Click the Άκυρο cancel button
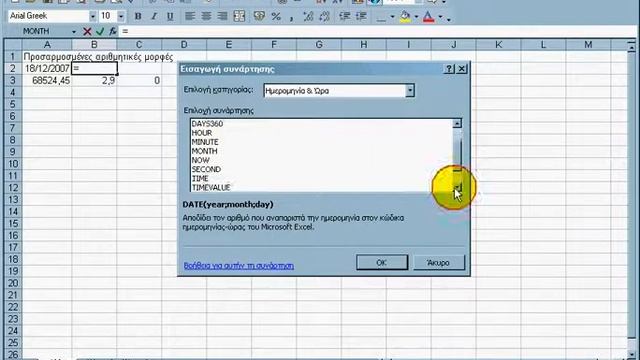Screen dimensions: 640x360 coord(438,262)
